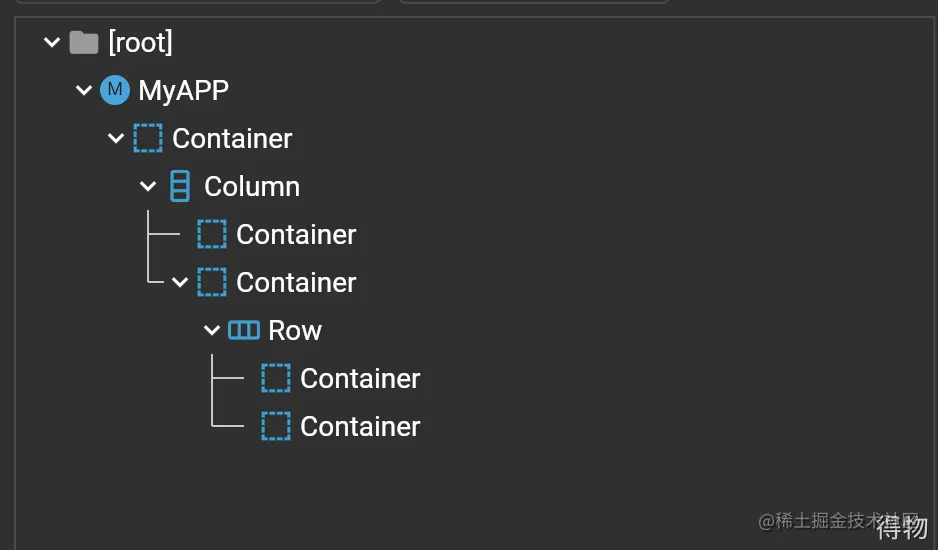Screen dimensions: 938x550
Task: Collapse the Row node chevron
Action: (212, 330)
